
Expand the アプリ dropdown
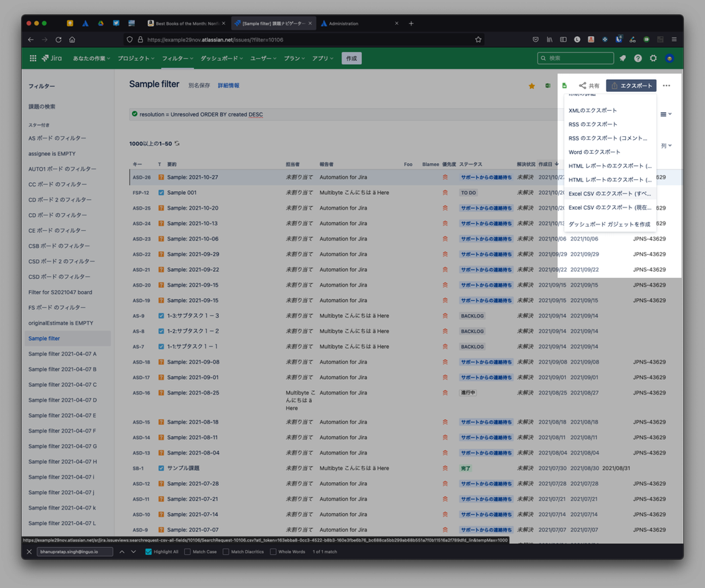tap(323, 59)
